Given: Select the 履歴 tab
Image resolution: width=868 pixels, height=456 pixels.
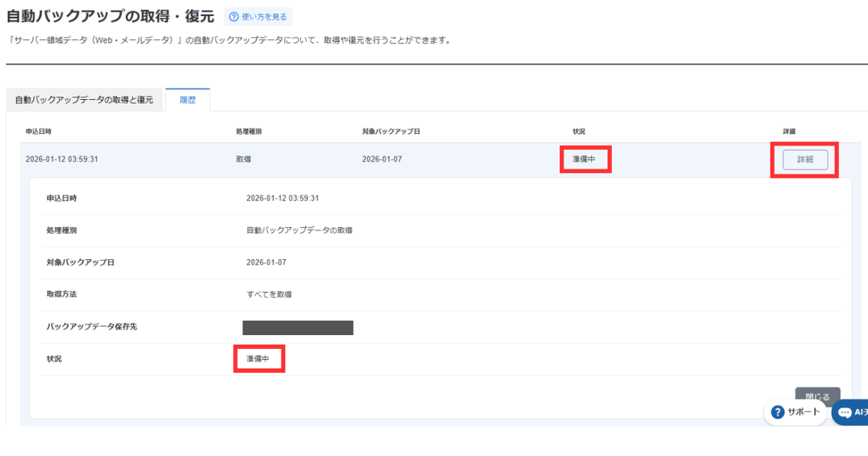Looking at the screenshot, I should [187, 100].
